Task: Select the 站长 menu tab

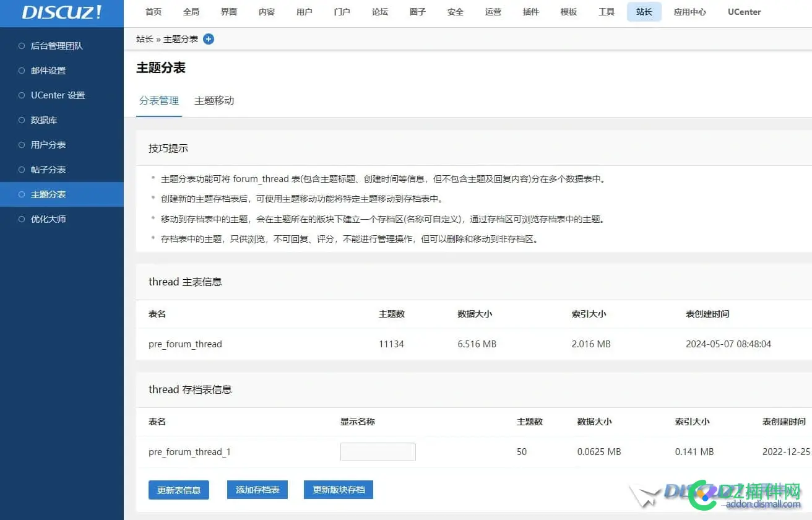Action: (x=644, y=12)
